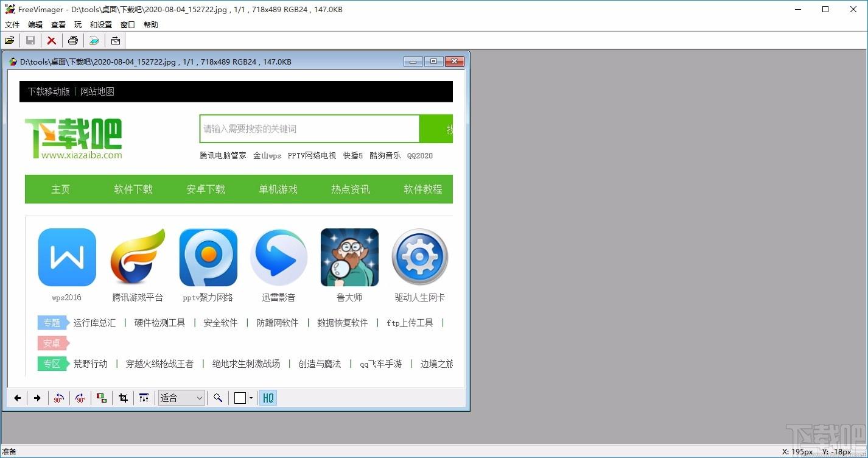
Task: Click the 准备 status bar text
Action: (x=9, y=452)
